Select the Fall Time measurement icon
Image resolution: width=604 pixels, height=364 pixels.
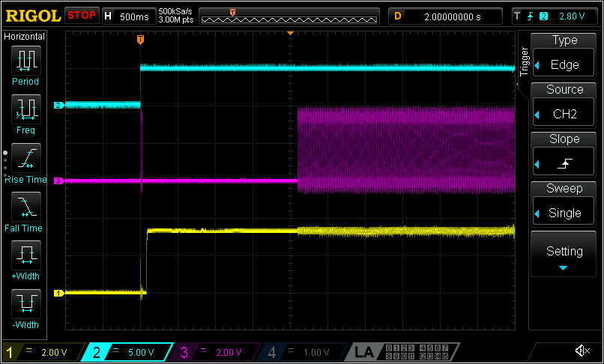25,207
